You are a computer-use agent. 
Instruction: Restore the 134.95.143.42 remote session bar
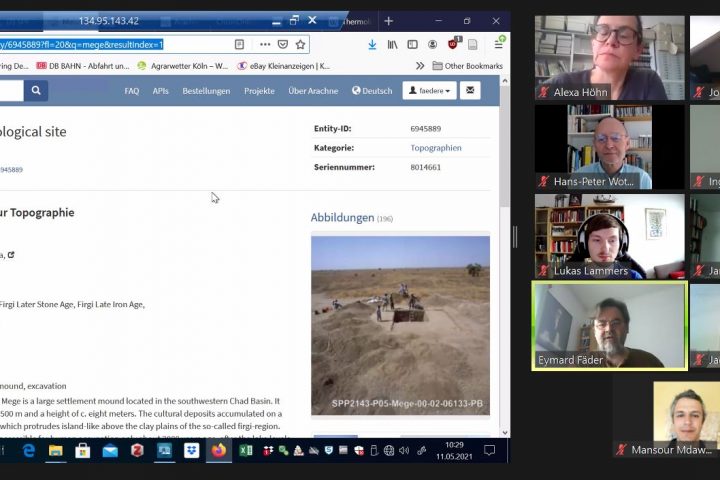click(x=294, y=20)
